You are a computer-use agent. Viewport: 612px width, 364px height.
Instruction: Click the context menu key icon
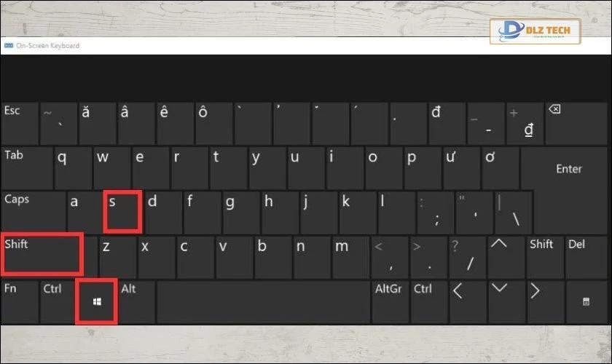tap(586, 302)
